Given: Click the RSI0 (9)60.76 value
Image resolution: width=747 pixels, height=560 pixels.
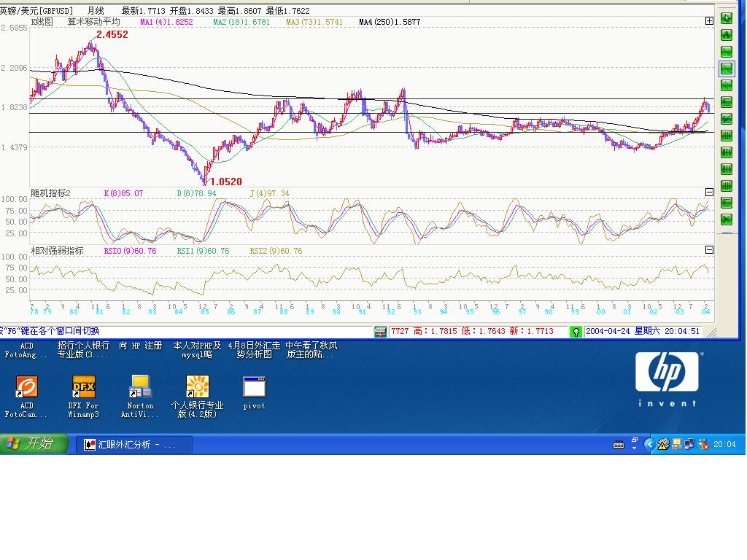Looking at the screenshot, I should [130, 251].
